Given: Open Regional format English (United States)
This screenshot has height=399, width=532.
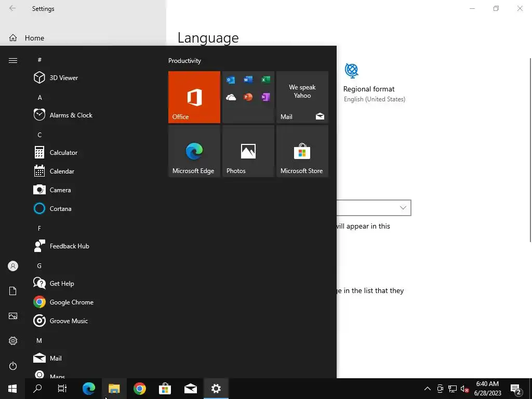Looking at the screenshot, I should 374,83.
